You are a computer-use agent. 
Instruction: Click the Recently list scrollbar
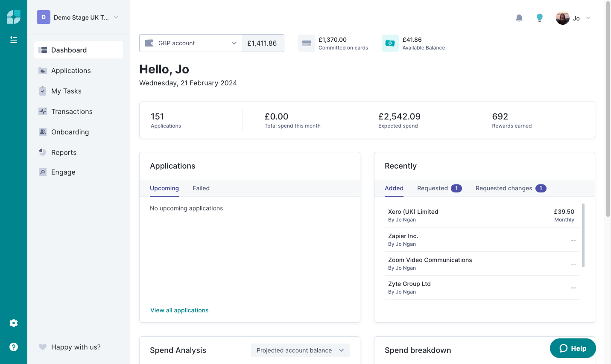tap(583, 235)
